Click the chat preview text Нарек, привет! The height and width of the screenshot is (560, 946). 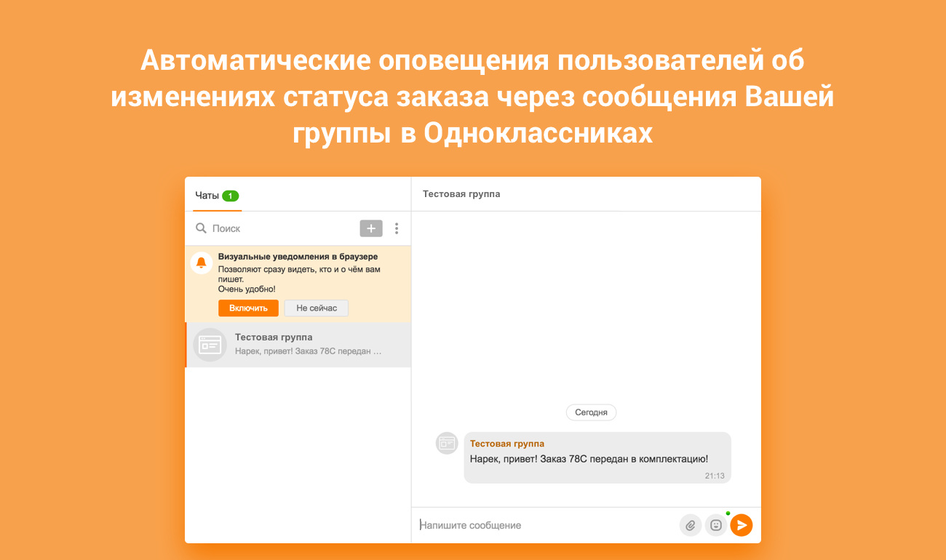308,351
